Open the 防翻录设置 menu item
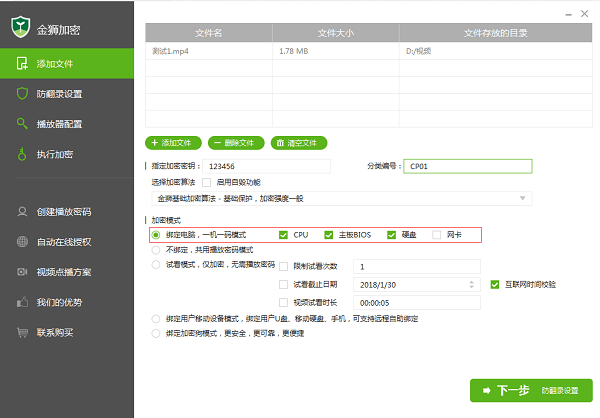The image size is (600, 418). [67, 94]
